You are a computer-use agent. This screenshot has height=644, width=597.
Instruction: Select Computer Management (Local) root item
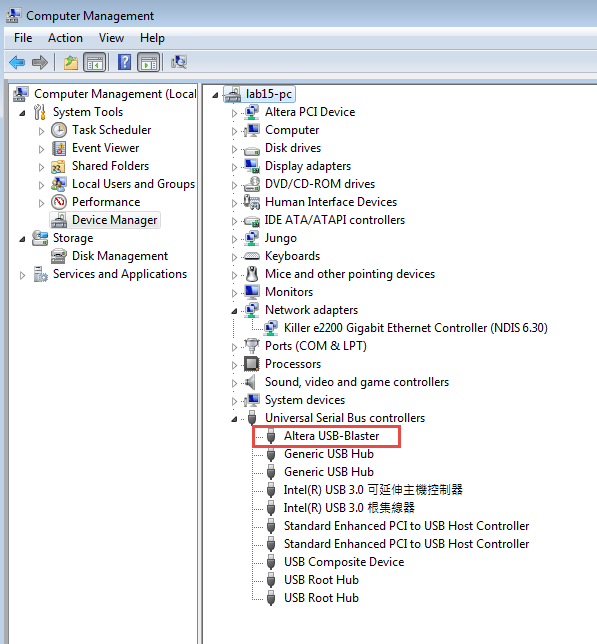click(115, 94)
